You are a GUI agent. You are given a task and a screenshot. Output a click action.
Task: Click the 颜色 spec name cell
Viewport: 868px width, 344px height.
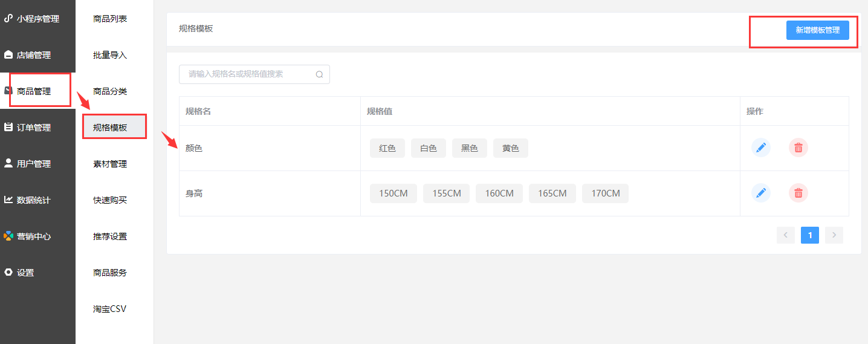[x=270, y=148]
